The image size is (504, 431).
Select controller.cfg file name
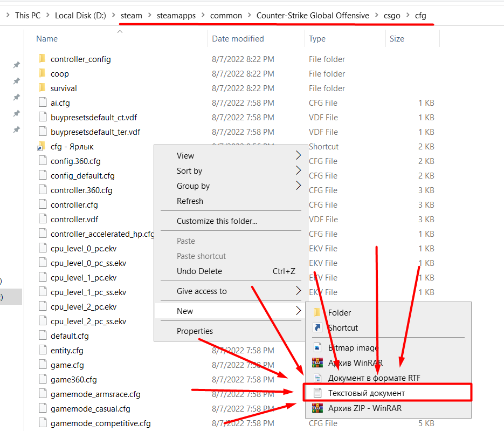point(74,204)
